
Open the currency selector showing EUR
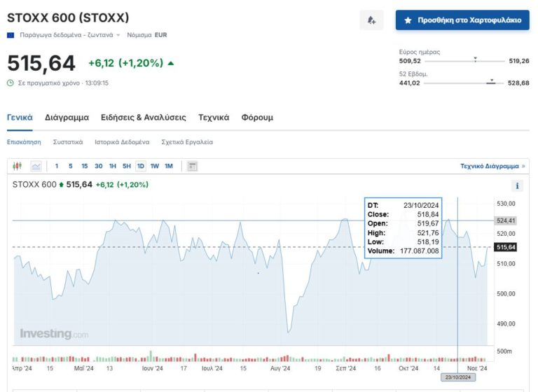[160, 34]
